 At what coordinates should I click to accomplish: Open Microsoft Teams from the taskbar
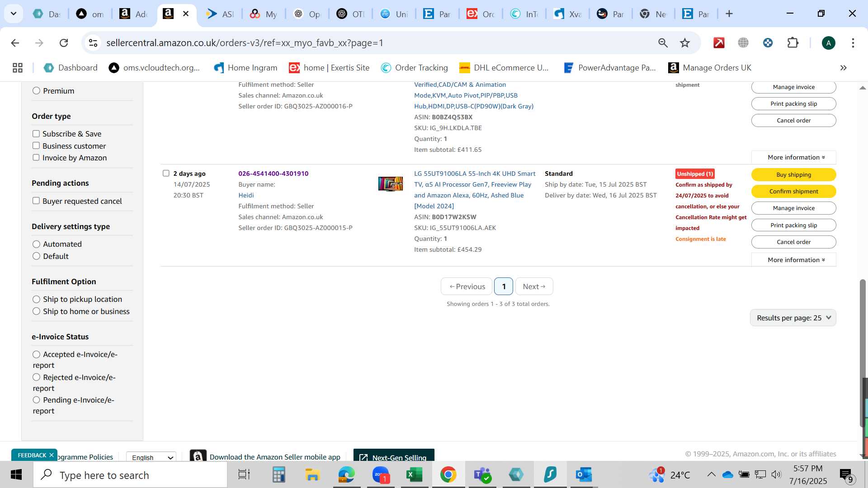(x=482, y=475)
